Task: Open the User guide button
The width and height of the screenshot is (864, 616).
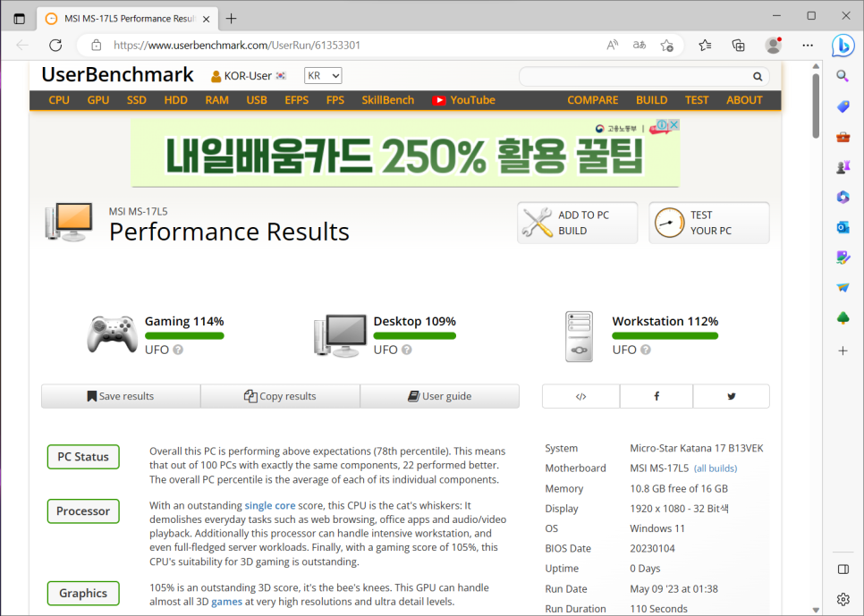Action: click(440, 396)
